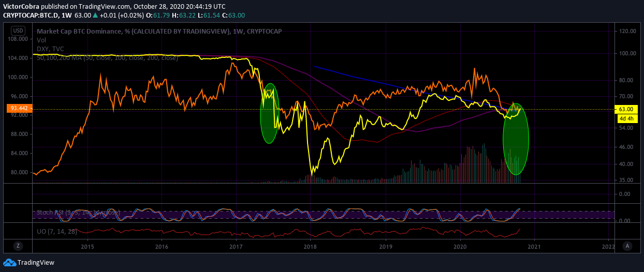Click the 2017 time axis label
The image size is (644, 272).
pos(236,246)
